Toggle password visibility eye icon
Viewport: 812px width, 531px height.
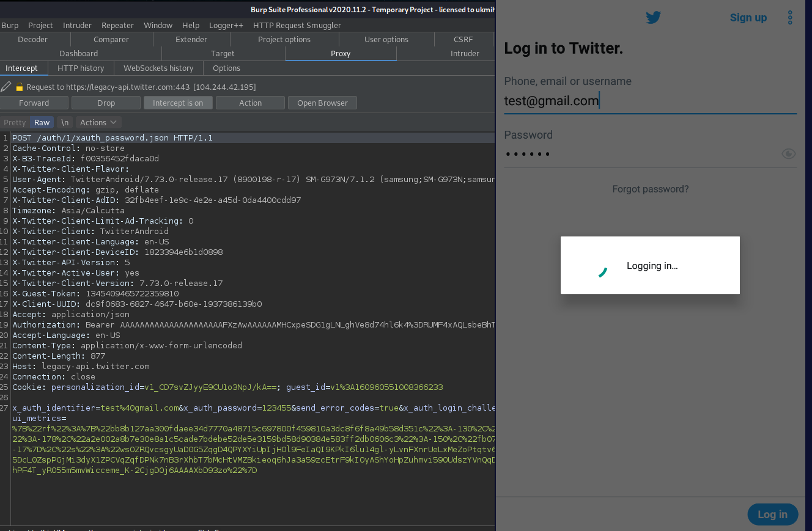coord(789,153)
